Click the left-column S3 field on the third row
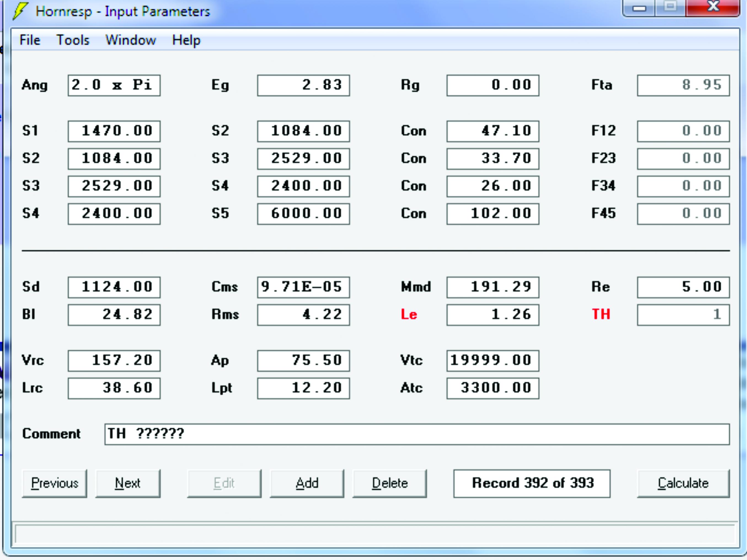Viewport: 747px width, 560px height. click(114, 186)
